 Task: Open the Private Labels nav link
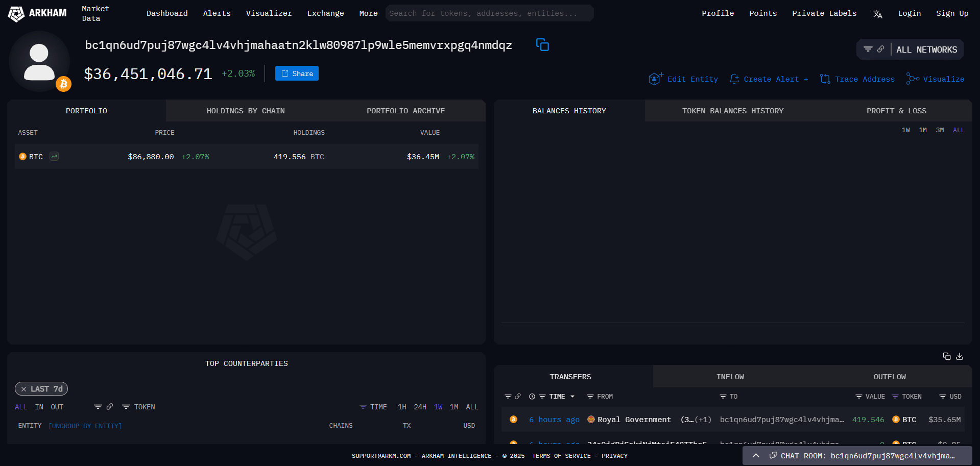[x=824, y=13]
